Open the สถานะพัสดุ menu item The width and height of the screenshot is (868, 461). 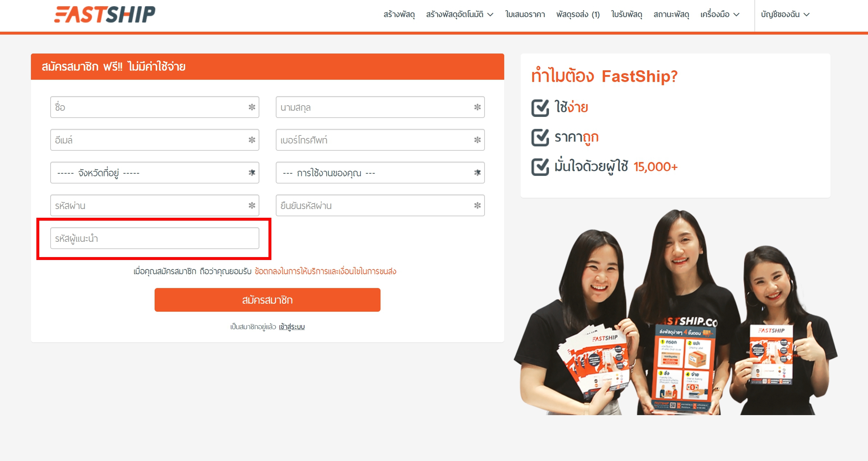[671, 15]
